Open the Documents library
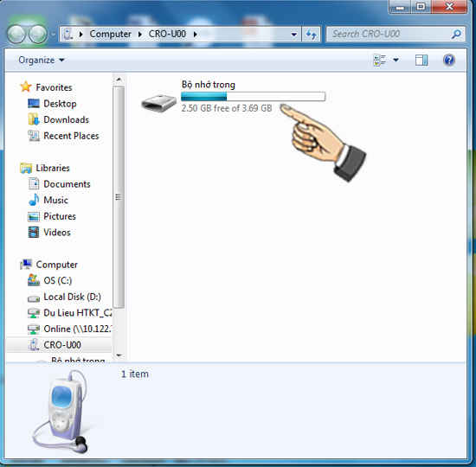 coord(67,184)
